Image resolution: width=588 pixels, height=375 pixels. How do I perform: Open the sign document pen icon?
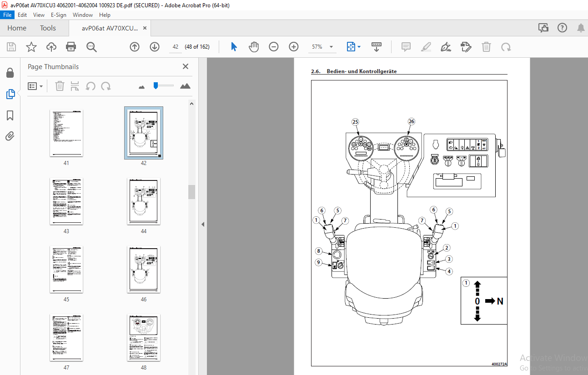[446, 47]
